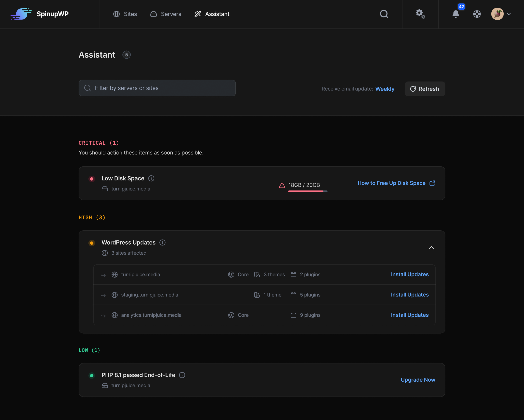
Task: Click turnipjuice.media under PHP 8.1 item
Action: point(131,386)
